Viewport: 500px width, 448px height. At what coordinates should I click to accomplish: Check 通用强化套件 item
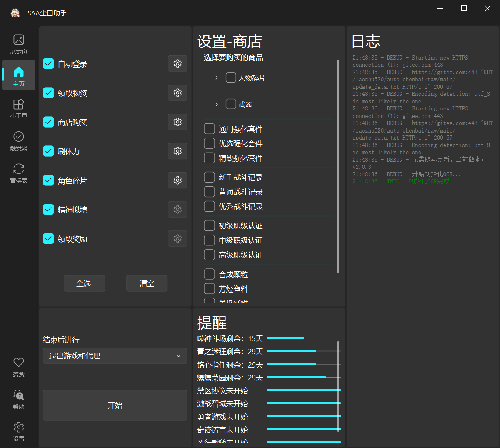(x=209, y=129)
